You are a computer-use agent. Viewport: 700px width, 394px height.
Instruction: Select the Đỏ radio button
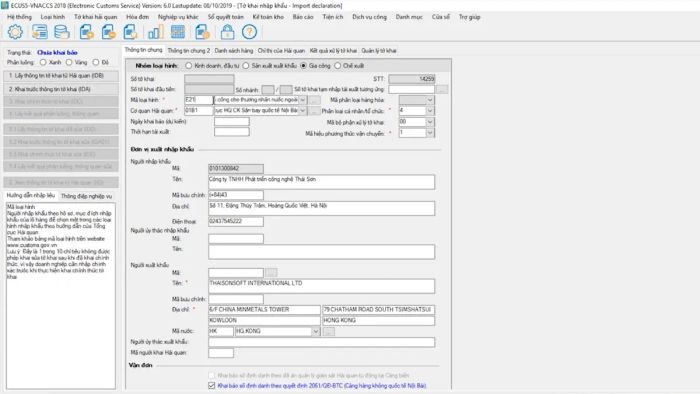click(x=96, y=62)
